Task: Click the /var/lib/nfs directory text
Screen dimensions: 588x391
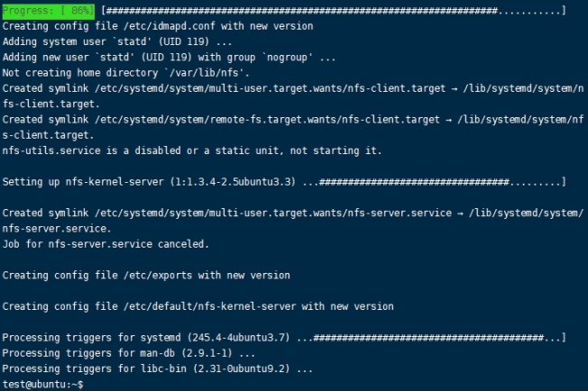Action: point(233,72)
